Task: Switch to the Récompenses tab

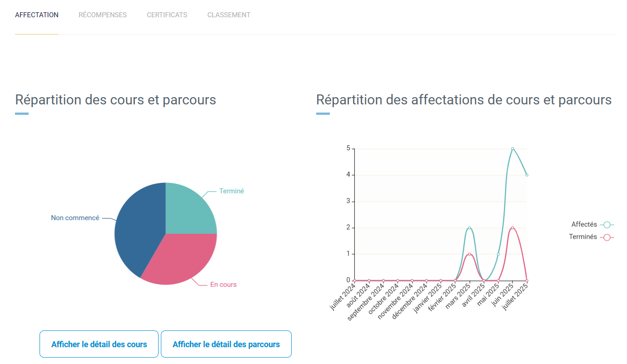Action: (x=102, y=15)
